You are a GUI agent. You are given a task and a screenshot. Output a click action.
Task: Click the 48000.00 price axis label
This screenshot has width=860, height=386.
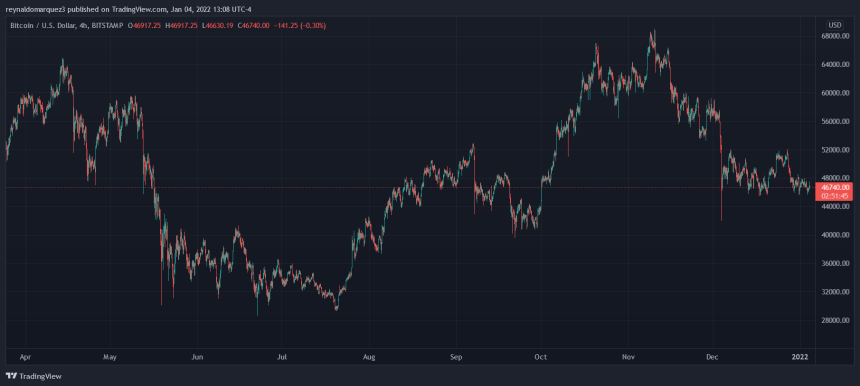pyautogui.click(x=835, y=178)
